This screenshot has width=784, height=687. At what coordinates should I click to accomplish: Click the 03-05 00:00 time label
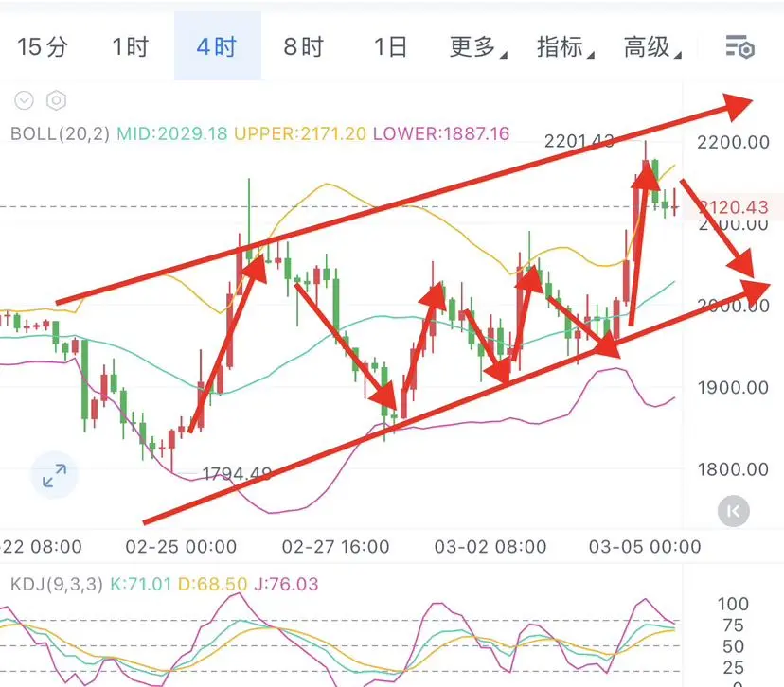pos(645,547)
